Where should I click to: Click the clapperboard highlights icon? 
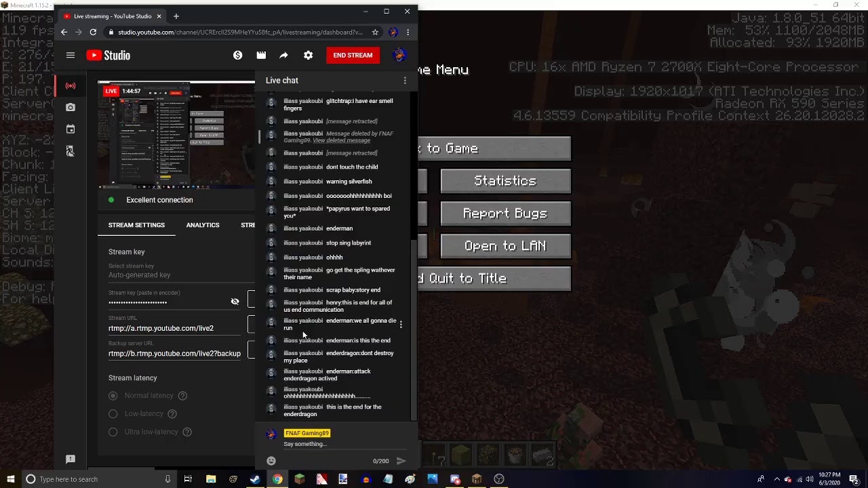tap(261, 56)
